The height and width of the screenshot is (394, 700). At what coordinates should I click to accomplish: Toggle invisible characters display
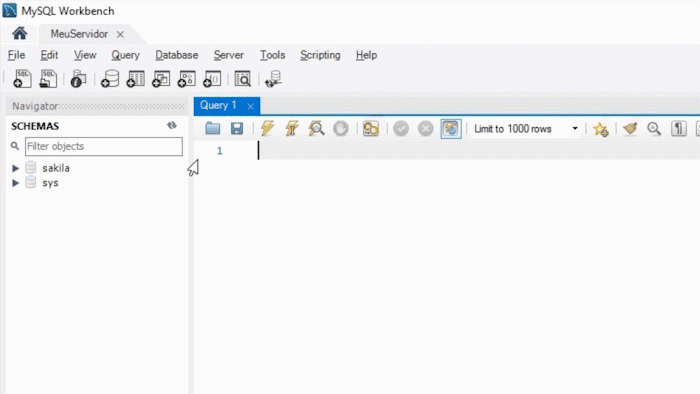tap(679, 129)
